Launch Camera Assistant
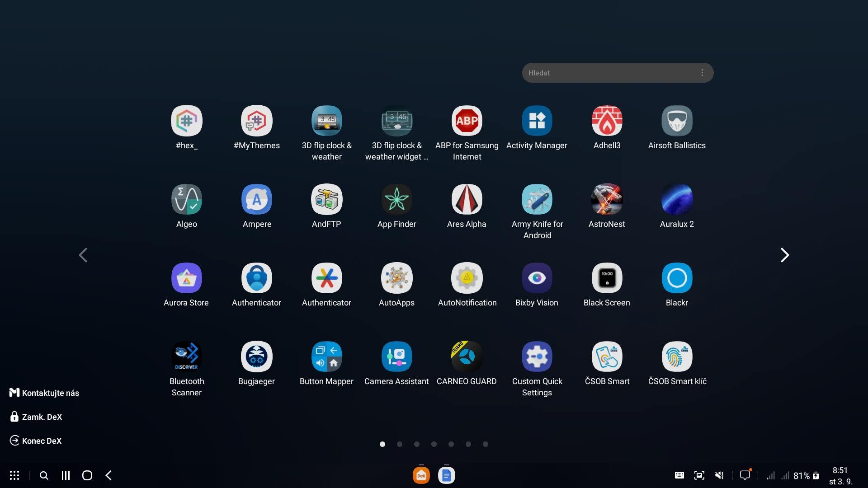Screen dimensions: 868x488 point(396,357)
